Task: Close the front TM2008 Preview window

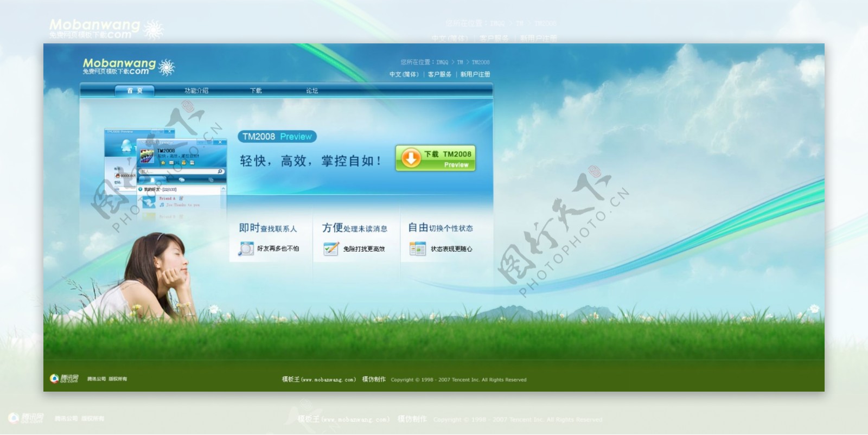Action: (220, 142)
